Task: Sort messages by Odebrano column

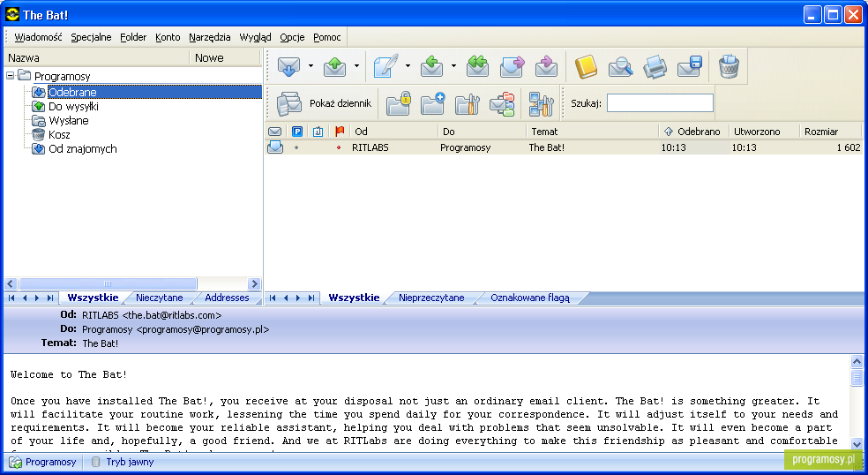Action: pyautogui.click(x=693, y=132)
